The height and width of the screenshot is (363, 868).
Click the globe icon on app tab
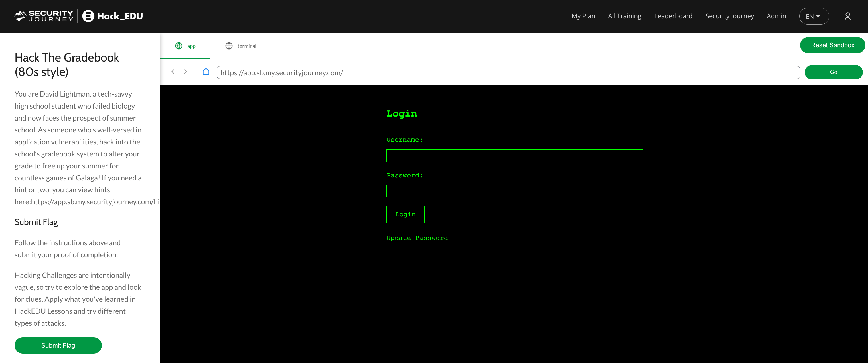click(179, 46)
